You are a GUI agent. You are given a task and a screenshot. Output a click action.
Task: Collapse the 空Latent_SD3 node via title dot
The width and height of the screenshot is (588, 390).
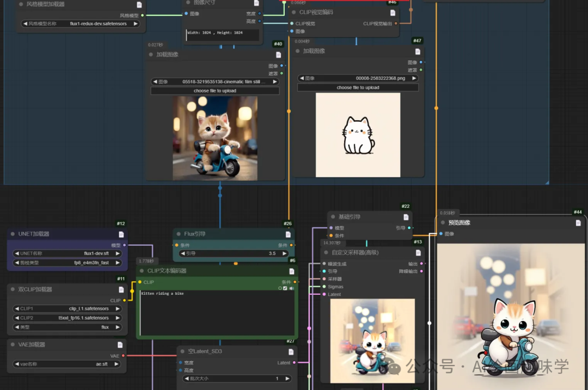(x=182, y=351)
